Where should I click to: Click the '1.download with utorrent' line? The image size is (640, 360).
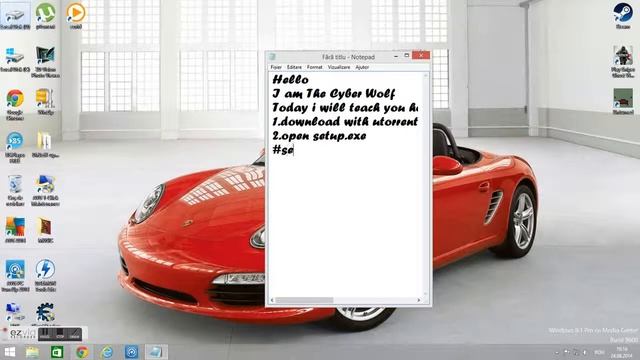click(345, 122)
